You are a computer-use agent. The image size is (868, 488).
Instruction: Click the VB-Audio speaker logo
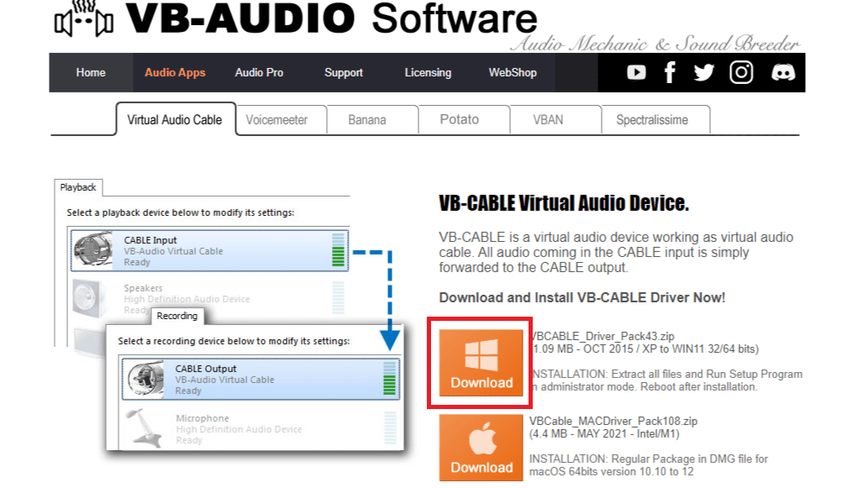(83, 22)
